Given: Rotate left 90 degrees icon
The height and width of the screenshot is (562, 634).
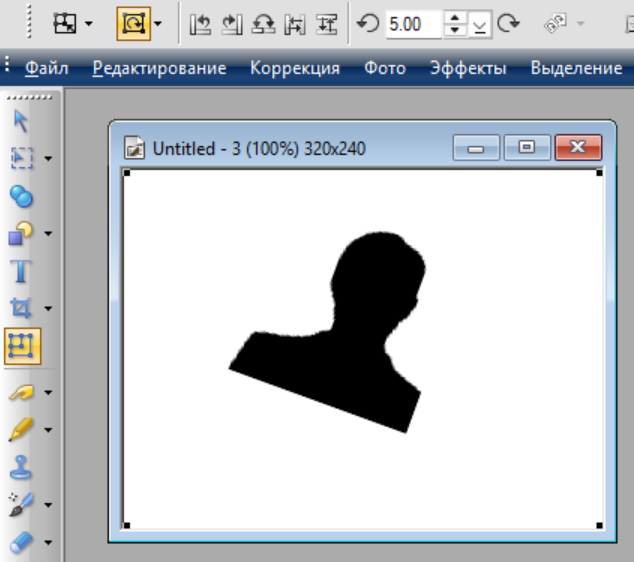Looking at the screenshot, I should (200, 24).
